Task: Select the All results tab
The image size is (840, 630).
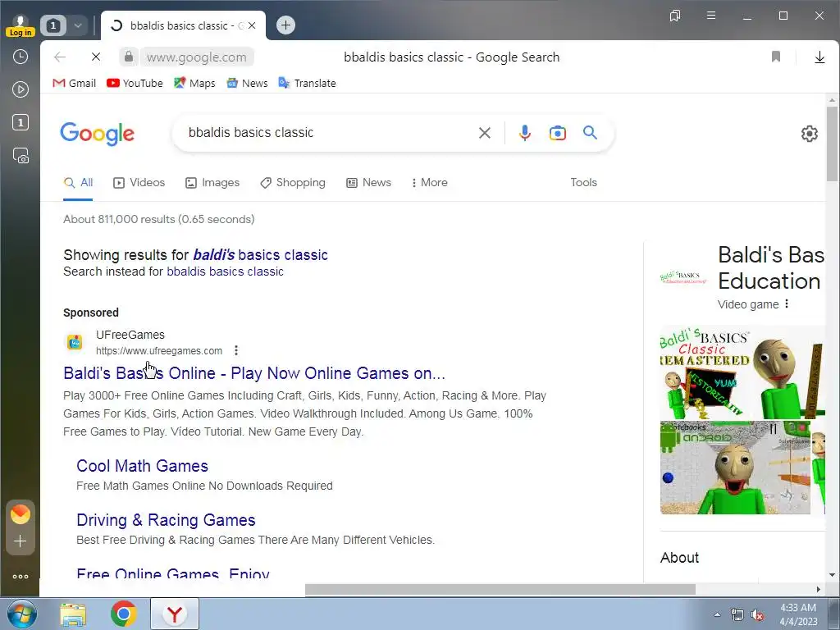Action: point(78,183)
